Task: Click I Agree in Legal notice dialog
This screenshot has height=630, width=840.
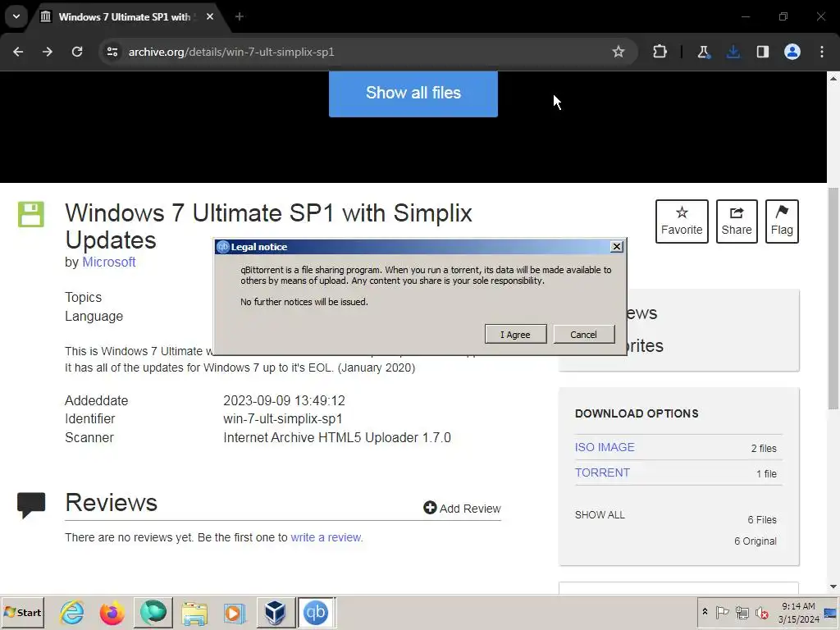Action: point(515,335)
